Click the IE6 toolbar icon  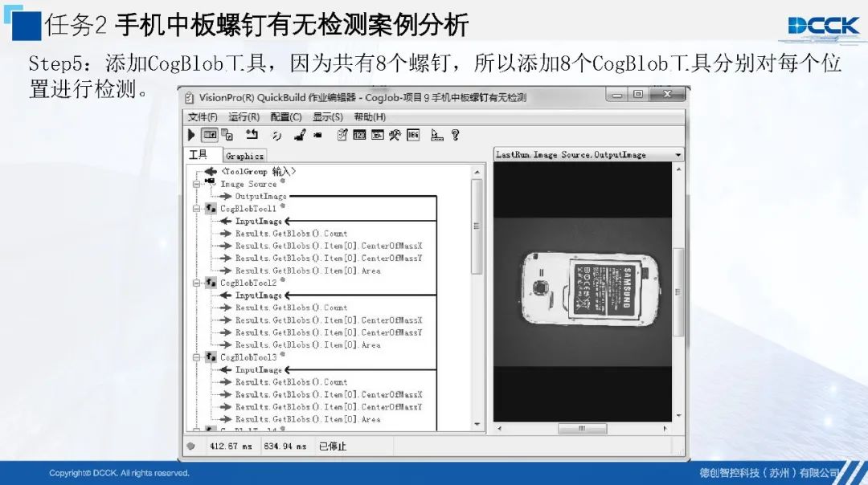pos(414,135)
